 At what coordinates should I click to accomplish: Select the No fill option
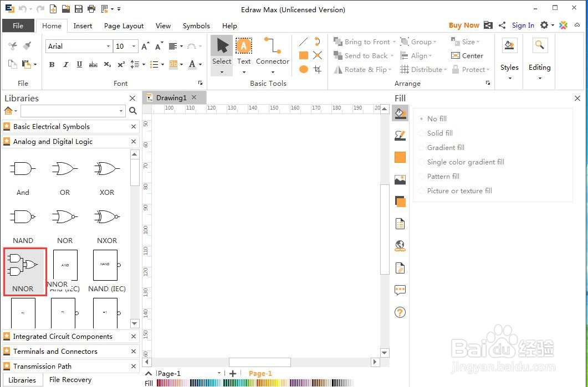point(433,119)
